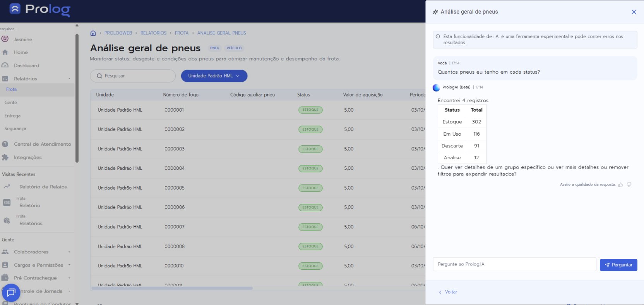Collapse the Relatórios sidebar section
644x305 pixels.
(x=69, y=79)
